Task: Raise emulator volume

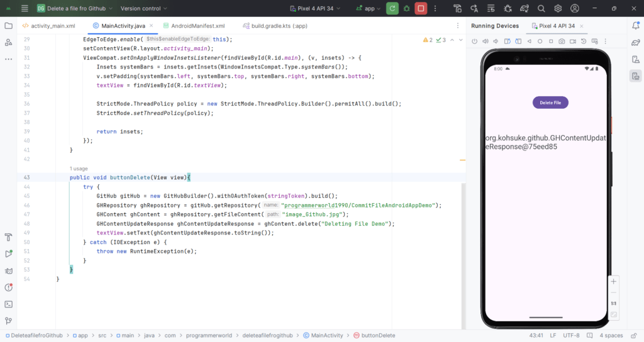Action: point(486,41)
